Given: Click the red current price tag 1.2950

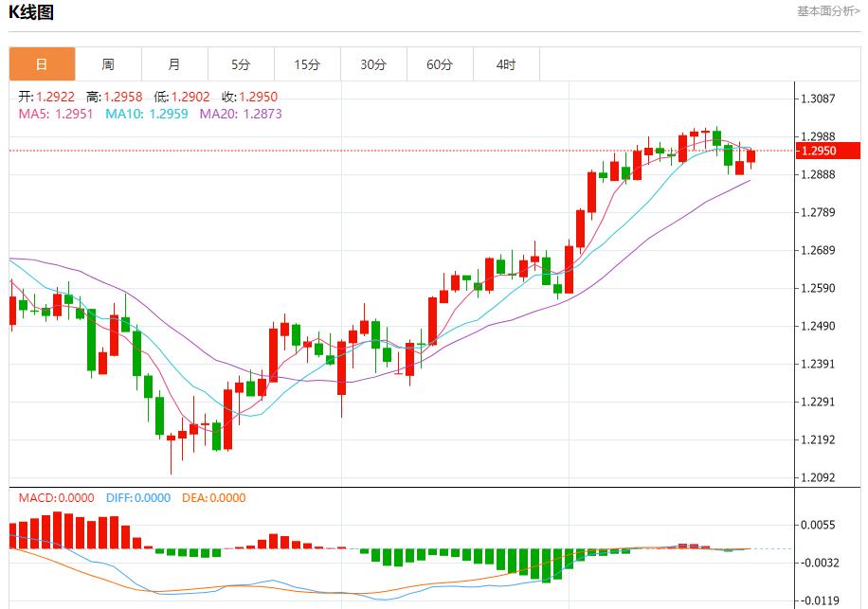Looking at the screenshot, I should point(827,151).
